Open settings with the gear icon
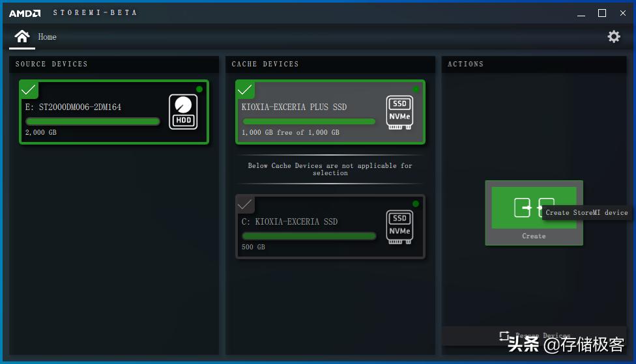 (x=614, y=36)
